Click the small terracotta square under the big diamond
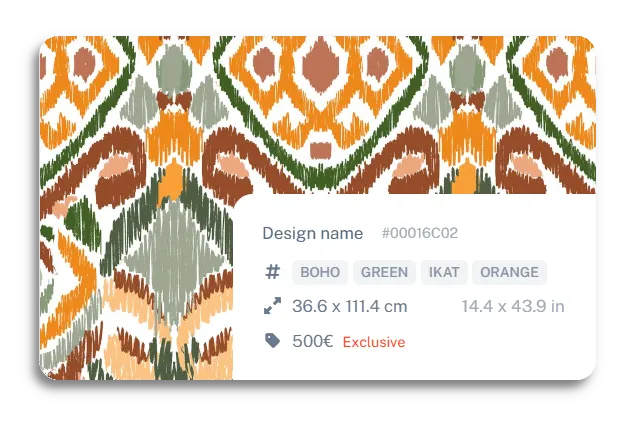The width and height of the screenshot is (633, 421). (321, 150)
